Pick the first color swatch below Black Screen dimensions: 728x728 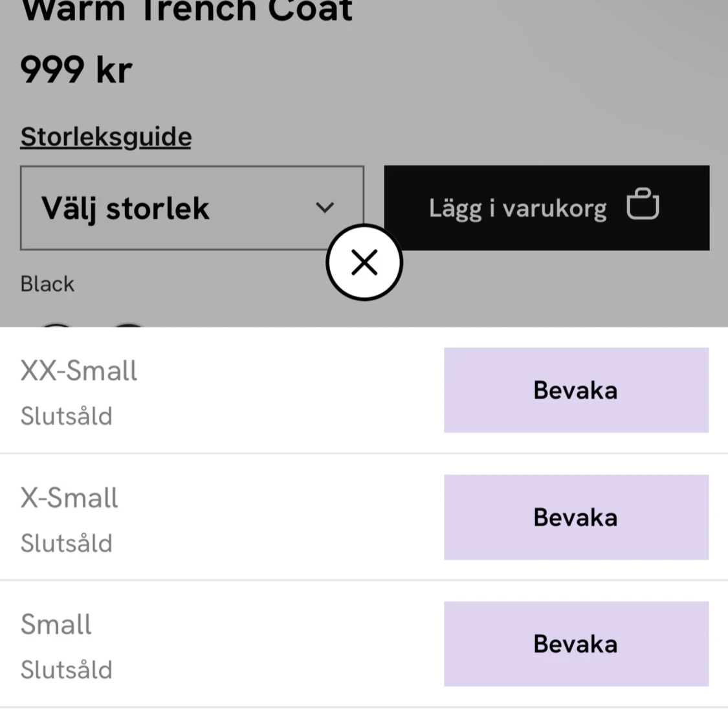pyautogui.click(x=57, y=325)
